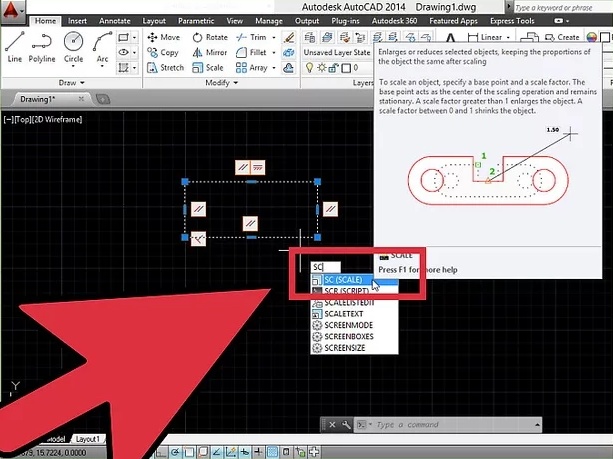
Task: Activate the Stretch tool
Action: [x=165, y=68]
